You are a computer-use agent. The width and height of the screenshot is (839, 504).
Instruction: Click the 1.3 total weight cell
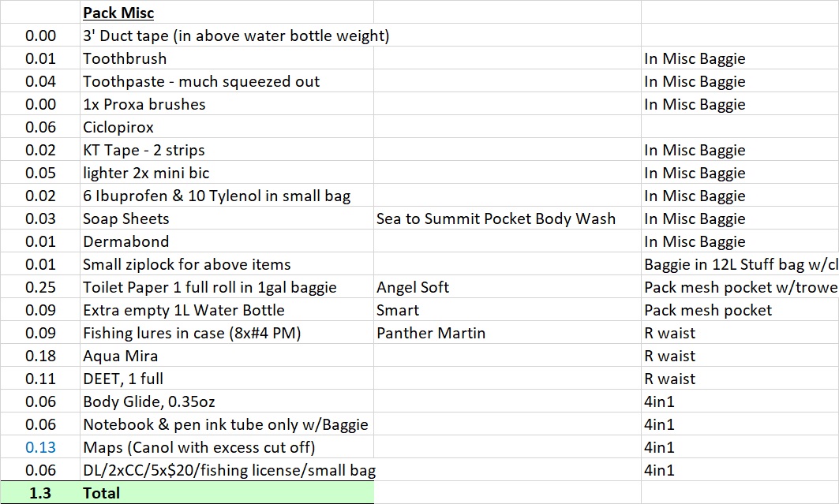click(41, 493)
